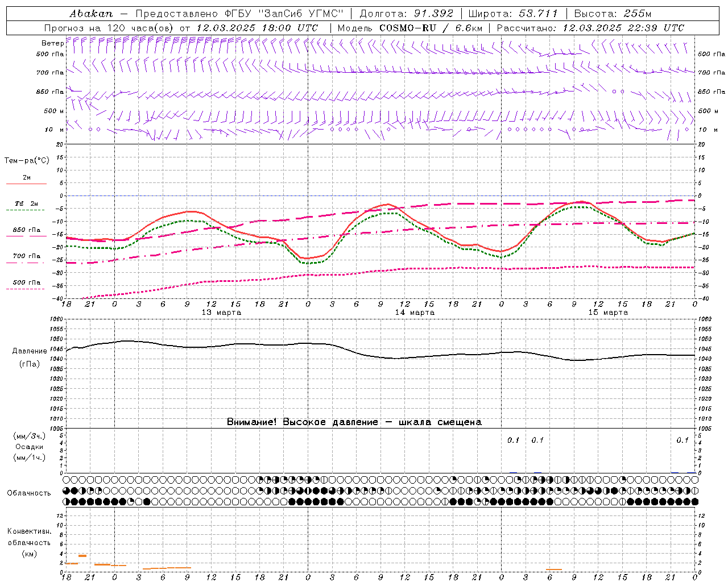Screen dimensions: 728x582
Task: Click the "Тем-ра(°C)" temperature label
Action: pyautogui.click(x=27, y=161)
